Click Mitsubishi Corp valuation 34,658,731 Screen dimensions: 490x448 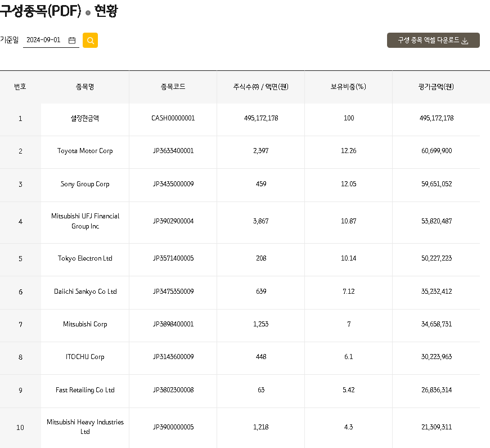tap(437, 324)
